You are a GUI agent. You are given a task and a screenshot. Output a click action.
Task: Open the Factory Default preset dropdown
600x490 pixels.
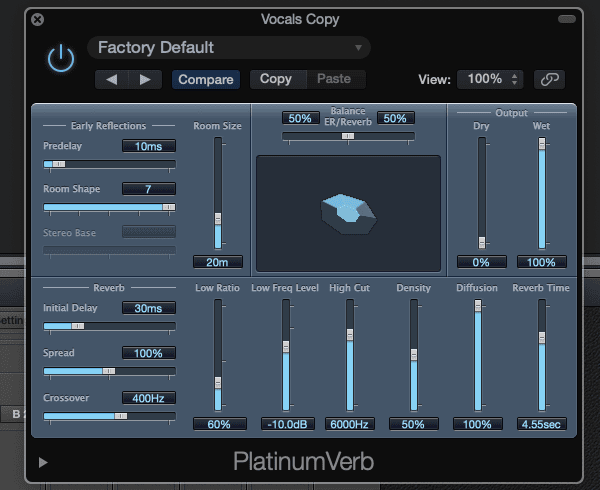[x=228, y=47]
